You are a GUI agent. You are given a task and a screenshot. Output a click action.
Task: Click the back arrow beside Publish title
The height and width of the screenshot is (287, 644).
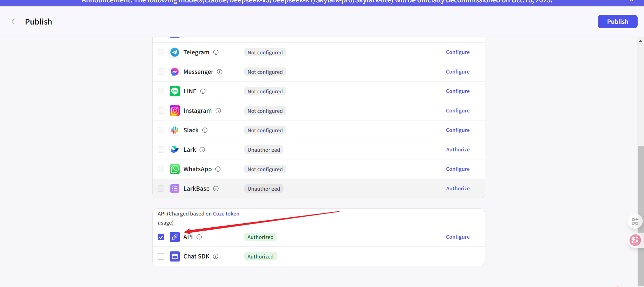click(13, 22)
